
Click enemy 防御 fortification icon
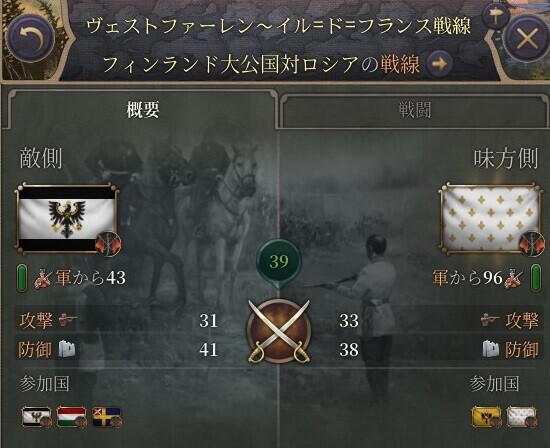tap(67, 349)
